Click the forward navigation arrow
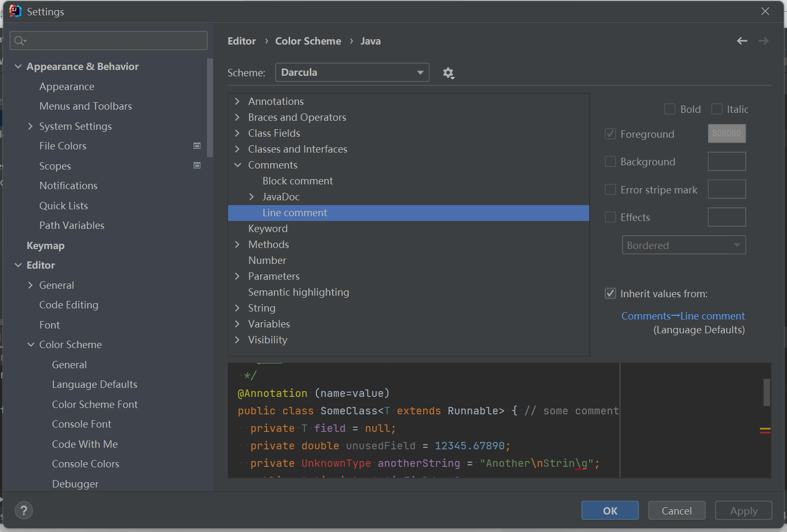This screenshot has width=787, height=532. pyautogui.click(x=763, y=41)
